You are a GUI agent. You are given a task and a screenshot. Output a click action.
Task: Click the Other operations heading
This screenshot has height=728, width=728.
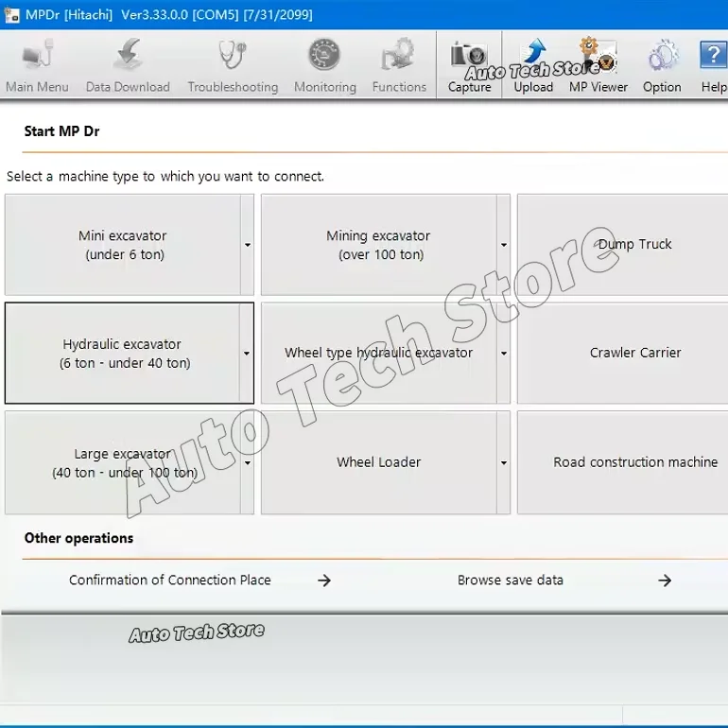(x=78, y=538)
